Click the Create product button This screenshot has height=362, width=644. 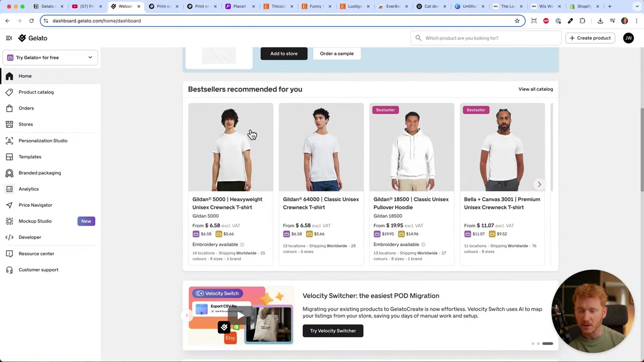pyautogui.click(x=590, y=38)
